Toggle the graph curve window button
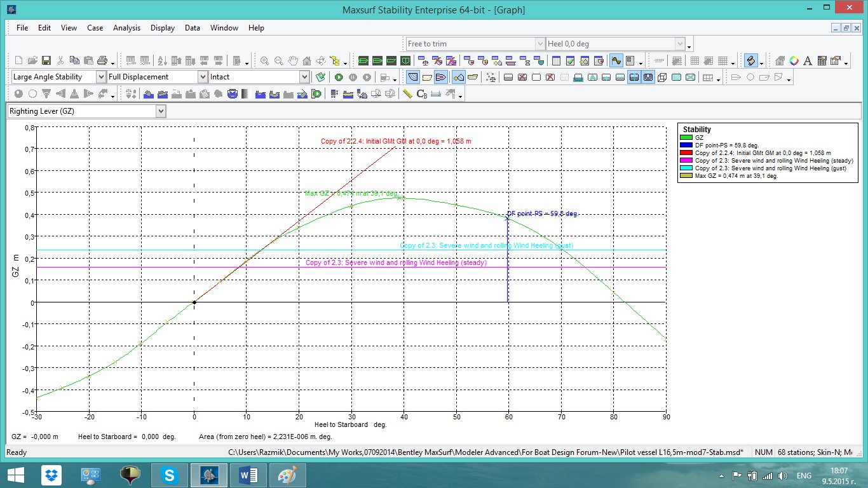Viewport: 868px width, 488px height. tap(616, 61)
